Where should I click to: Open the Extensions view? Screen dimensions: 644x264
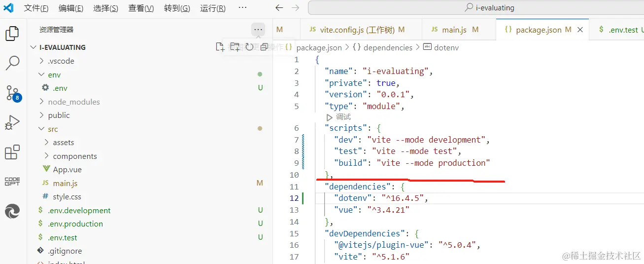point(12,152)
